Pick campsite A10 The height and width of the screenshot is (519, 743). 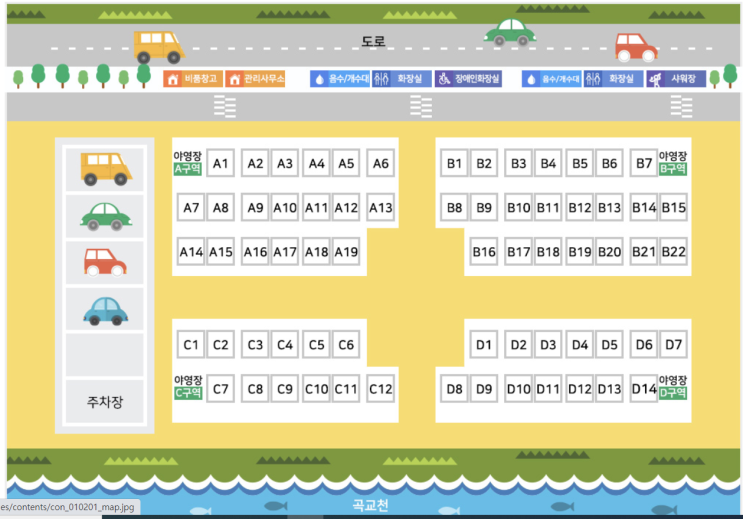(285, 208)
